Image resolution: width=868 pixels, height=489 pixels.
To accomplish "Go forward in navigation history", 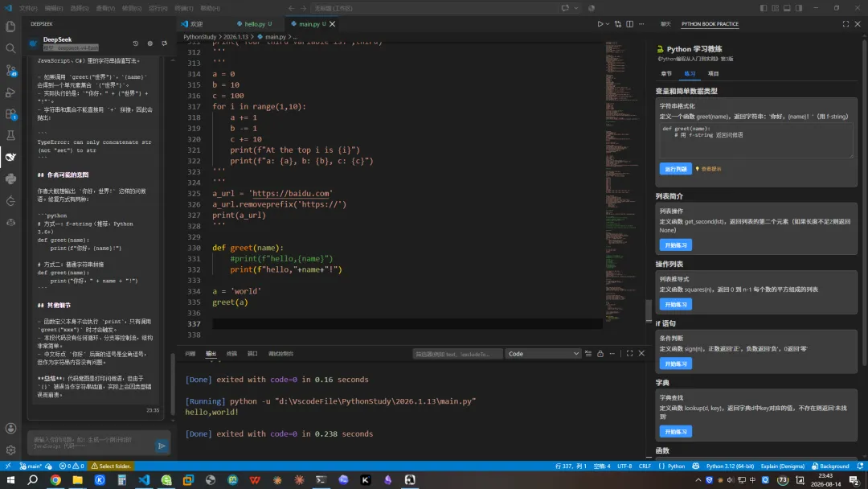I will (303, 8).
